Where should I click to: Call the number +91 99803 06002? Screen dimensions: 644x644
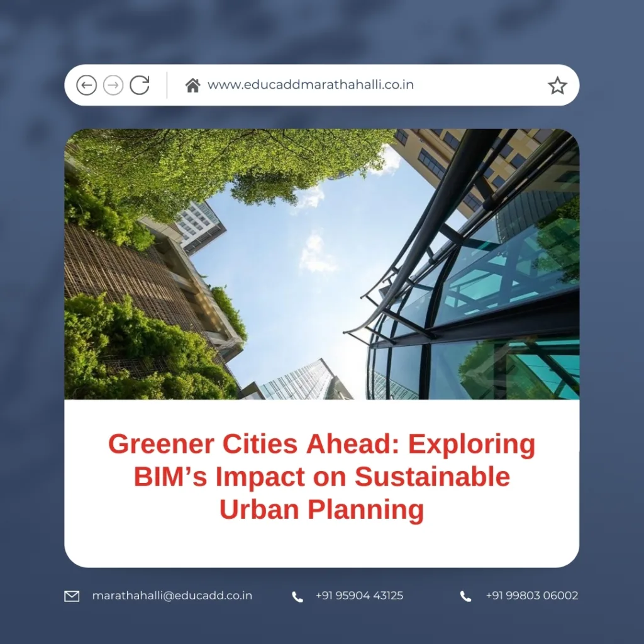[531, 596]
